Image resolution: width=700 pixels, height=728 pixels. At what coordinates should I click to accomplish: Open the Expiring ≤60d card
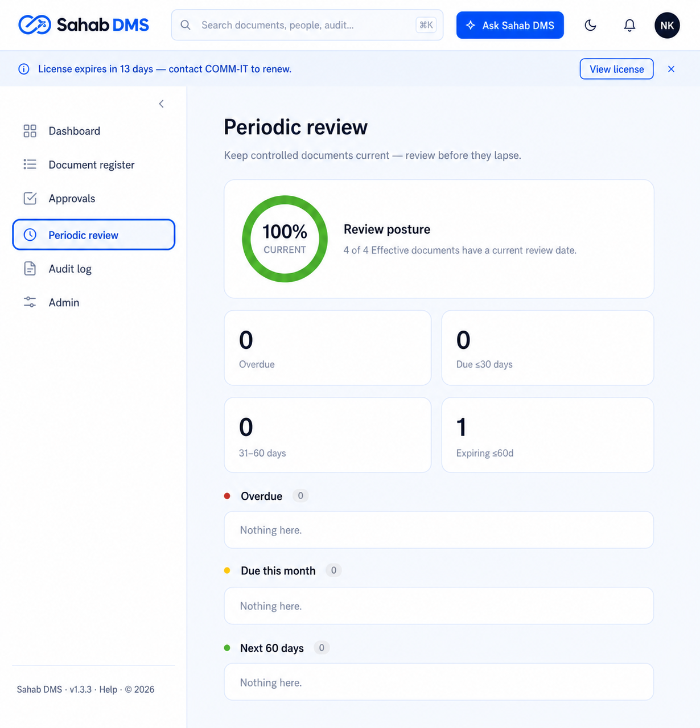click(x=547, y=435)
